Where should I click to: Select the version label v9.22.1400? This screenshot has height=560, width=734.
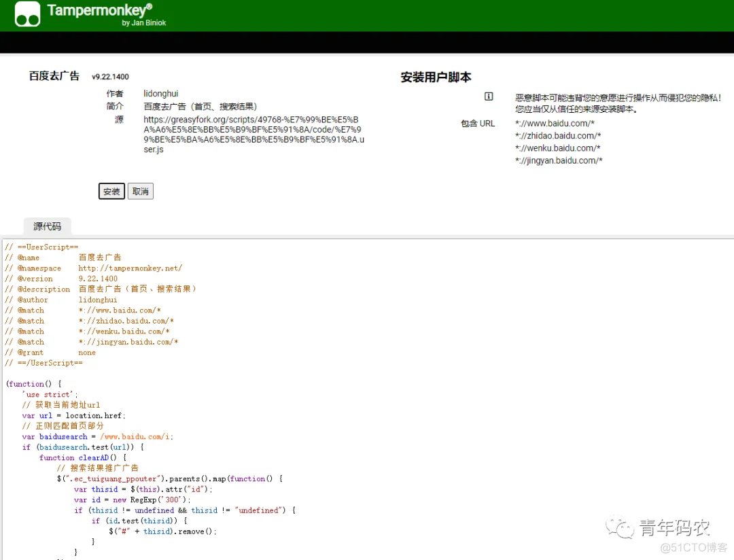pos(111,77)
